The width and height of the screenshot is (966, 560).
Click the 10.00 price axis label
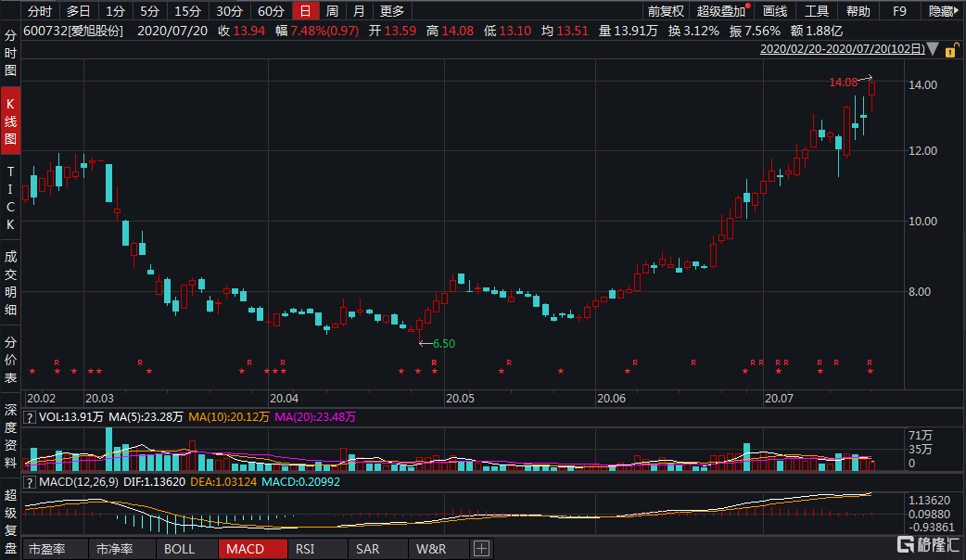click(922, 222)
